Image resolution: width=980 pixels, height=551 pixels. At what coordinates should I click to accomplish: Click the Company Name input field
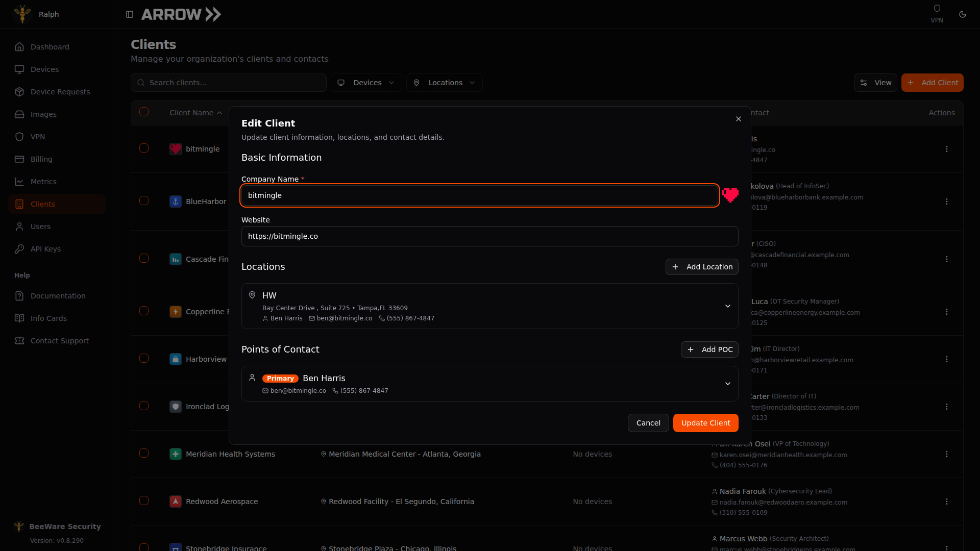[480, 195]
